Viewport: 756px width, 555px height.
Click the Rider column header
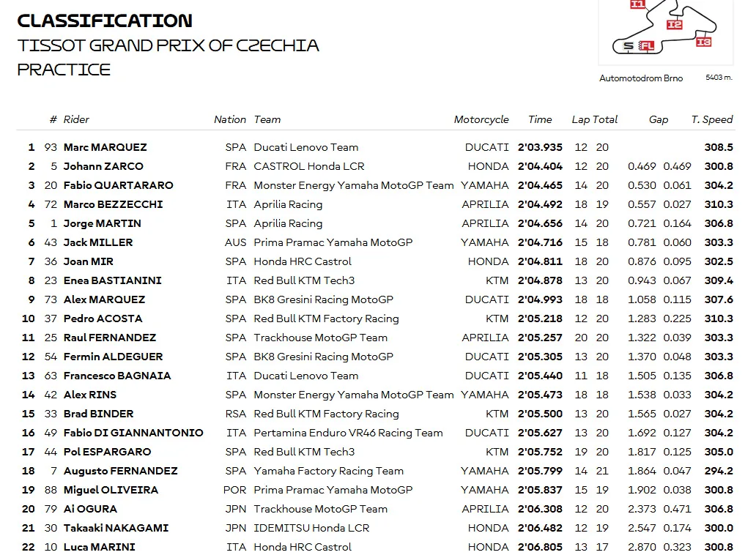[x=76, y=119]
